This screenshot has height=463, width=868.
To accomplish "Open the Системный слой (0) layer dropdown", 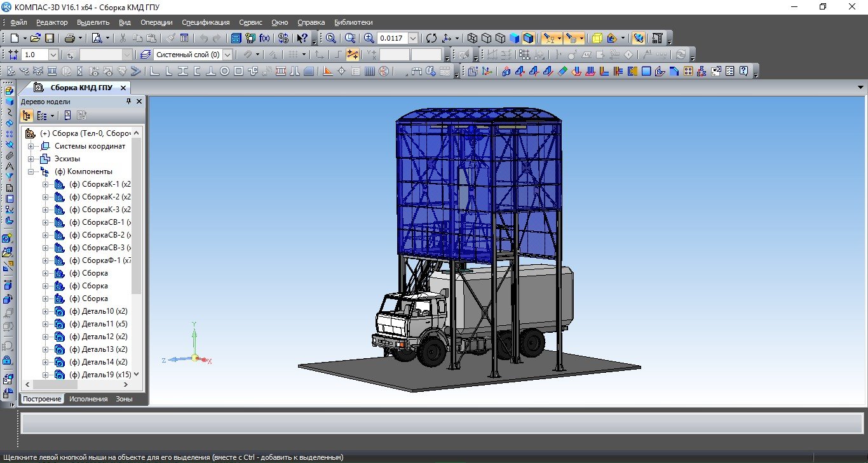I will coord(227,55).
